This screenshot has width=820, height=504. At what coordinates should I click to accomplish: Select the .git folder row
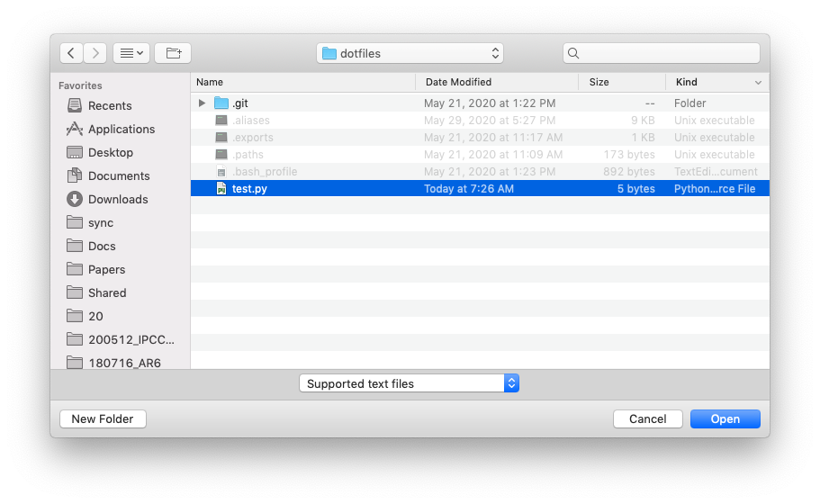(x=480, y=103)
